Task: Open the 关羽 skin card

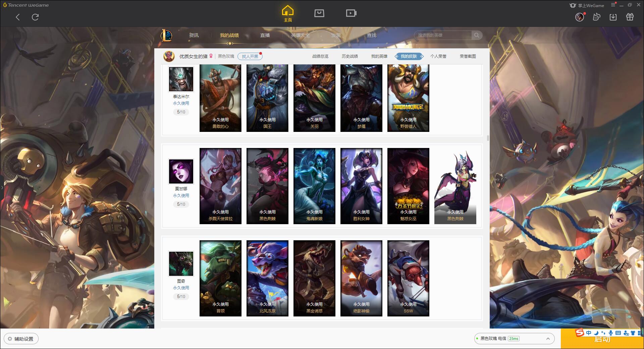Action: [x=314, y=98]
